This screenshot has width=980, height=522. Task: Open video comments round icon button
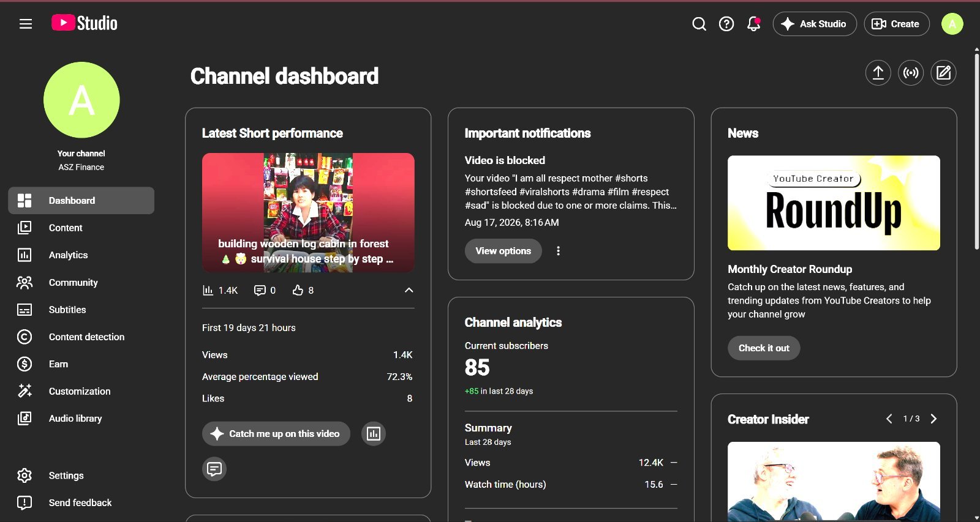pyautogui.click(x=214, y=469)
